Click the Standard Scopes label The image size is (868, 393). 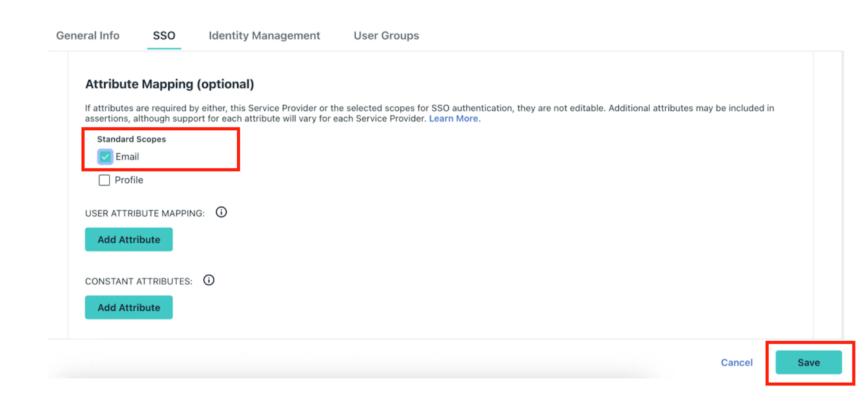coord(131,139)
